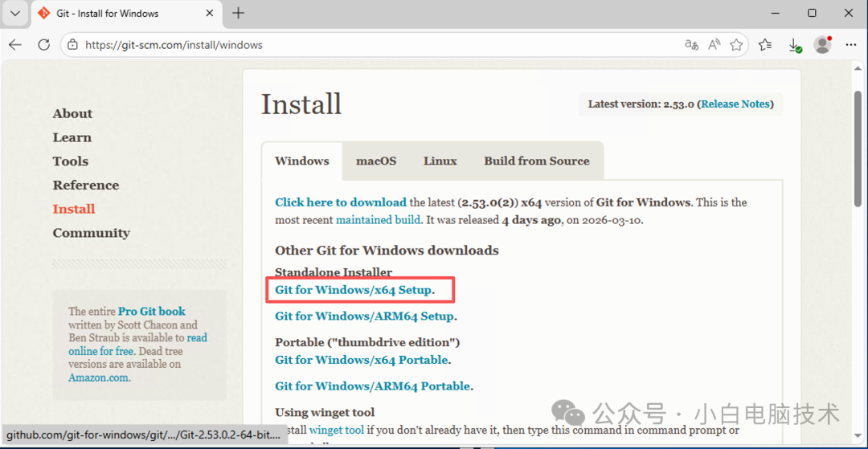Open the Community sidebar item
The image size is (868, 449).
click(x=92, y=233)
